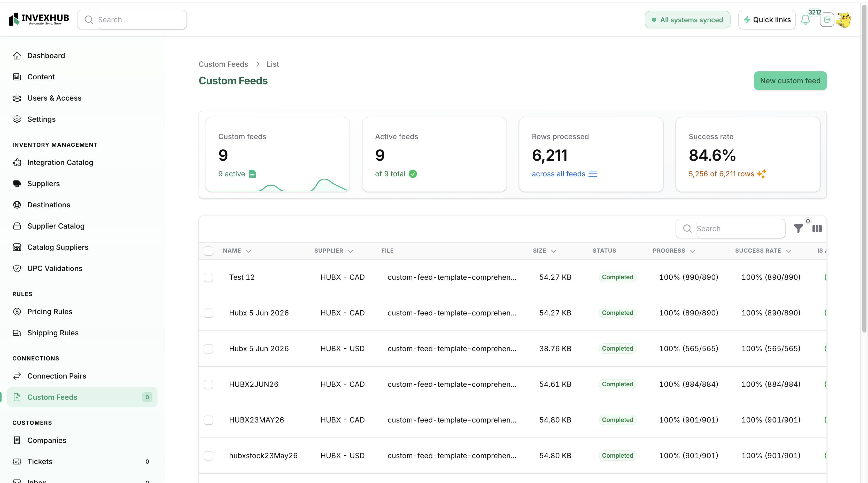
Task: Open the Quick links button
Action: (x=767, y=20)
